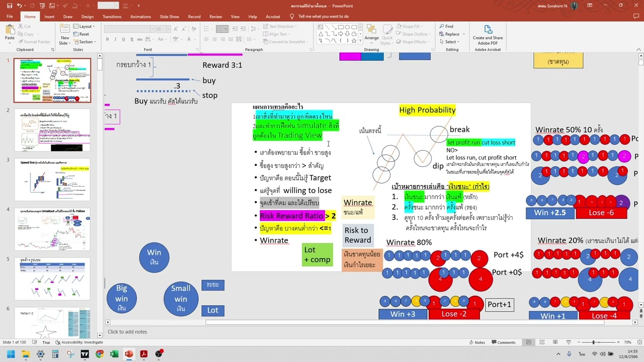Open Adobe Acrobat from the taskbar

click(144, 354)
